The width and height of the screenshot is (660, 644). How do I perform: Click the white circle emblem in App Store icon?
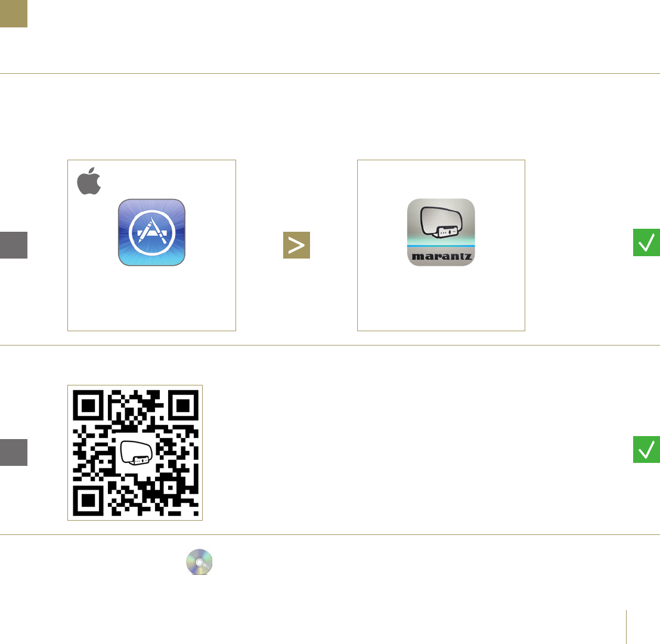[151, 232]
